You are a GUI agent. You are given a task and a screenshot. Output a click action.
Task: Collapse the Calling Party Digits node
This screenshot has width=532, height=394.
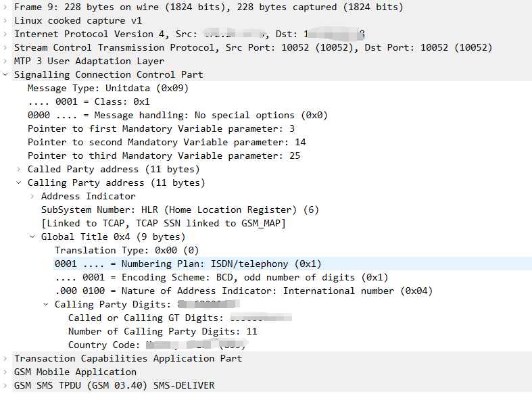coord(47,304)
